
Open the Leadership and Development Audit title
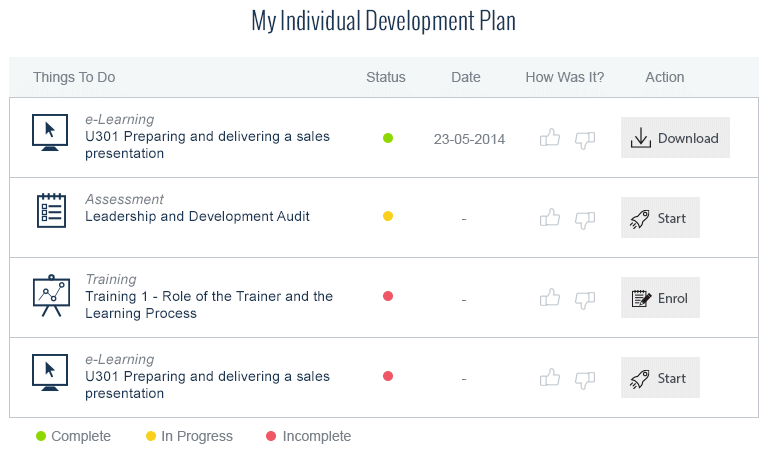pos(197,216)
